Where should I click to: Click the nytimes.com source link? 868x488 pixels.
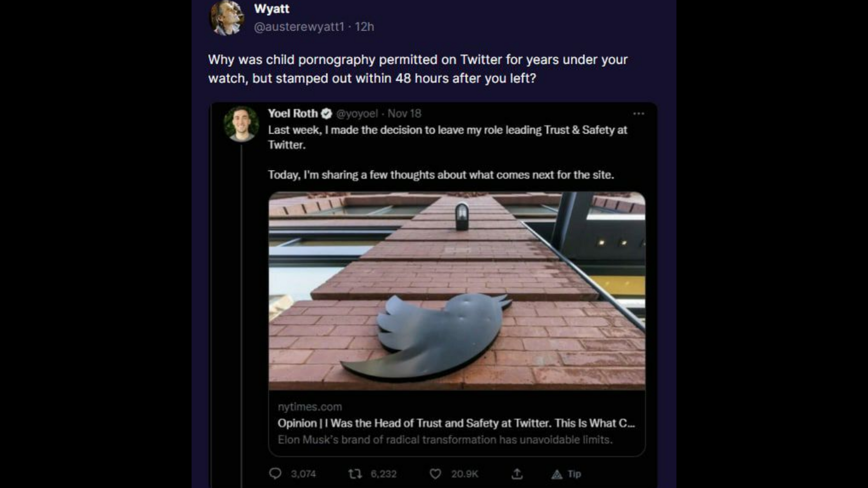click(310, 407)
